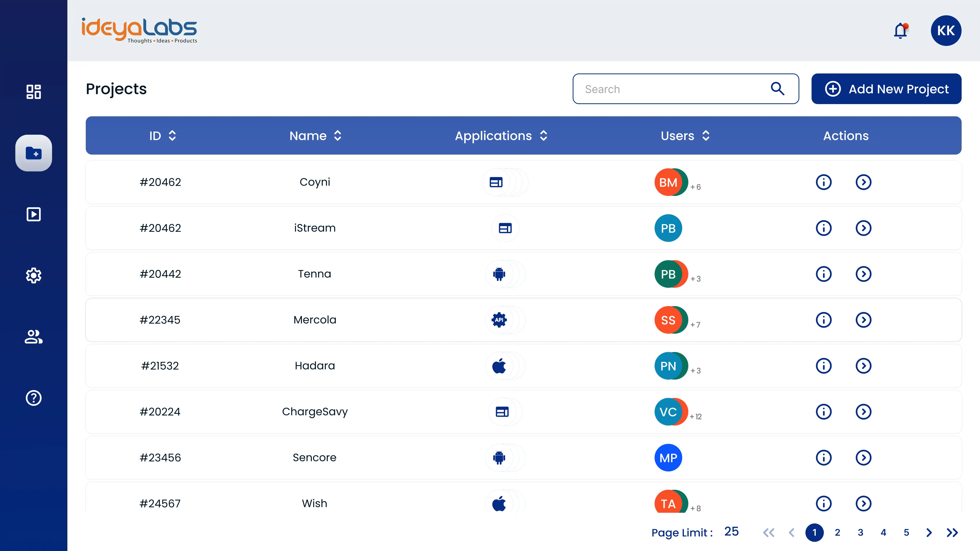Switch to page 3 of results
Viewport: 980px width, 551px height.
860,532
